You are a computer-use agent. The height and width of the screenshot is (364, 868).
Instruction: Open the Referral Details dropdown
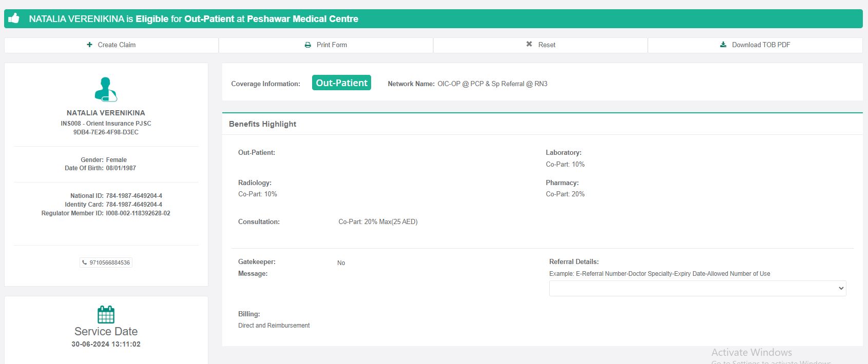tap(697, 288)
